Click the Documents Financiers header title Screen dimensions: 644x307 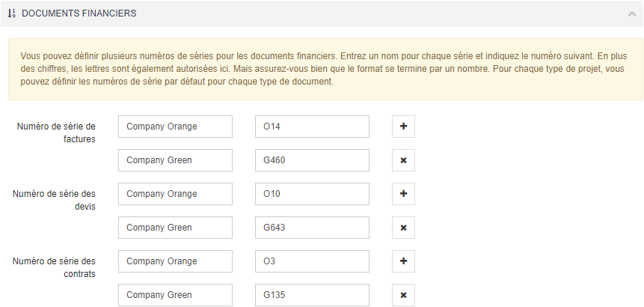coord(79,13)
